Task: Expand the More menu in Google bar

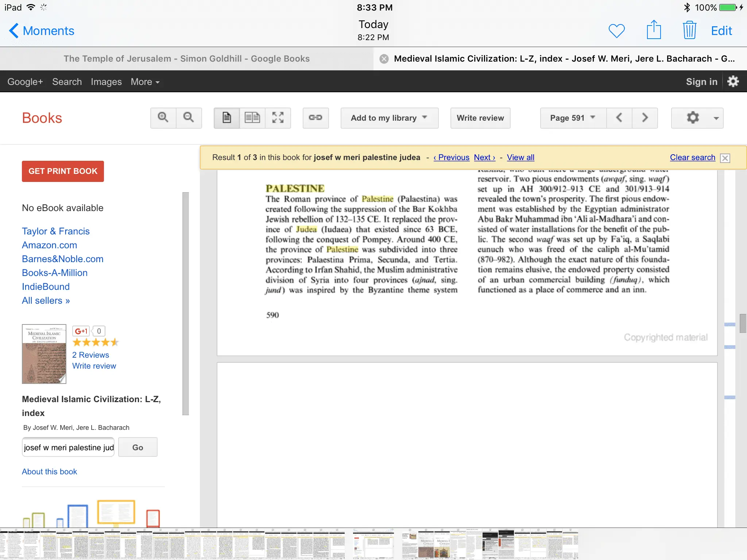Action: point(145,82)
